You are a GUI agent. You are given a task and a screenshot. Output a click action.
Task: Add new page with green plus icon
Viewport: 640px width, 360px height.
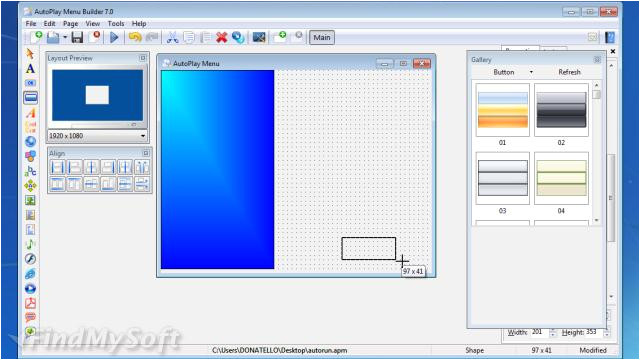point(280,37)
